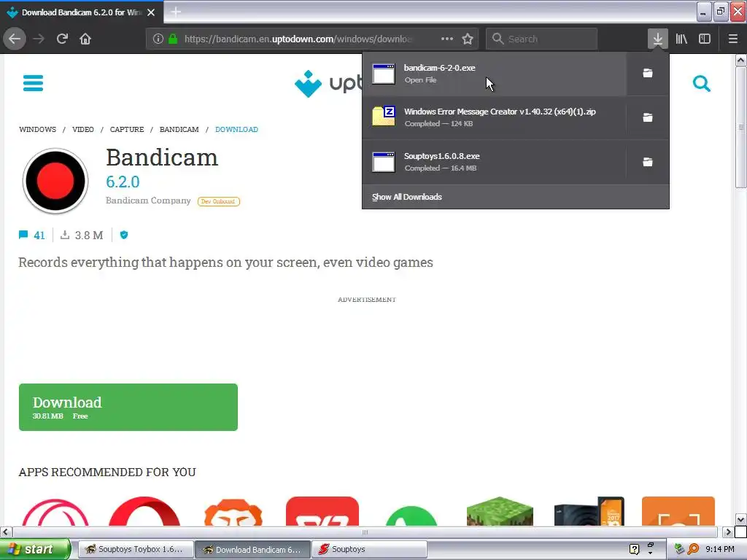The height and width of the screenshot is (560, 747).
Task: Click into the URL address bar
Action: (x=298, y=39)
